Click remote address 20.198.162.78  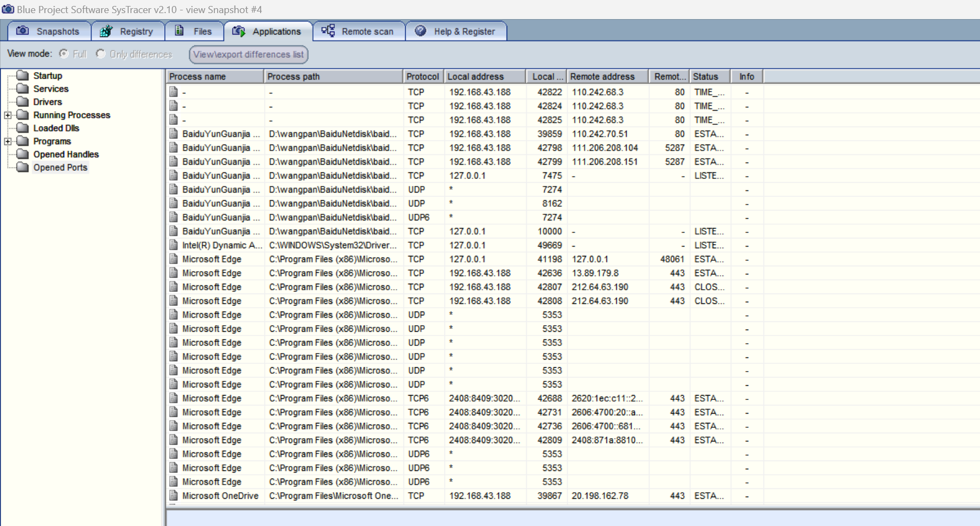click(600, 496)
